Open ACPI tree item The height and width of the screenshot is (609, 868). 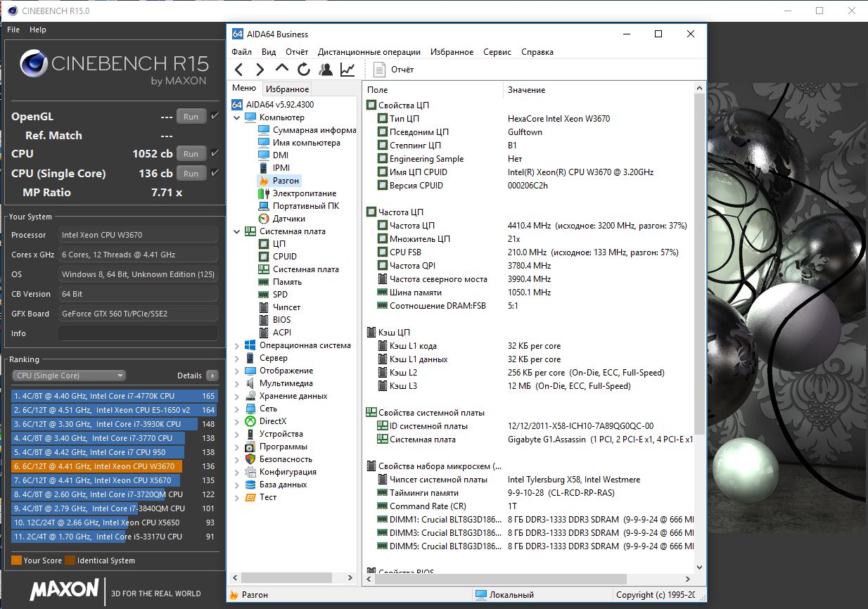point(274,333)
